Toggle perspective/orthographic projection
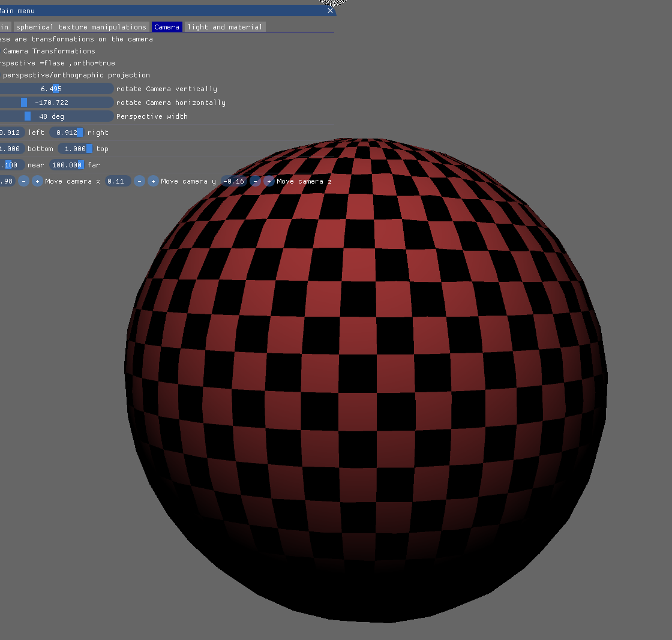Screen dimensions: 672x640 [74, 74]
